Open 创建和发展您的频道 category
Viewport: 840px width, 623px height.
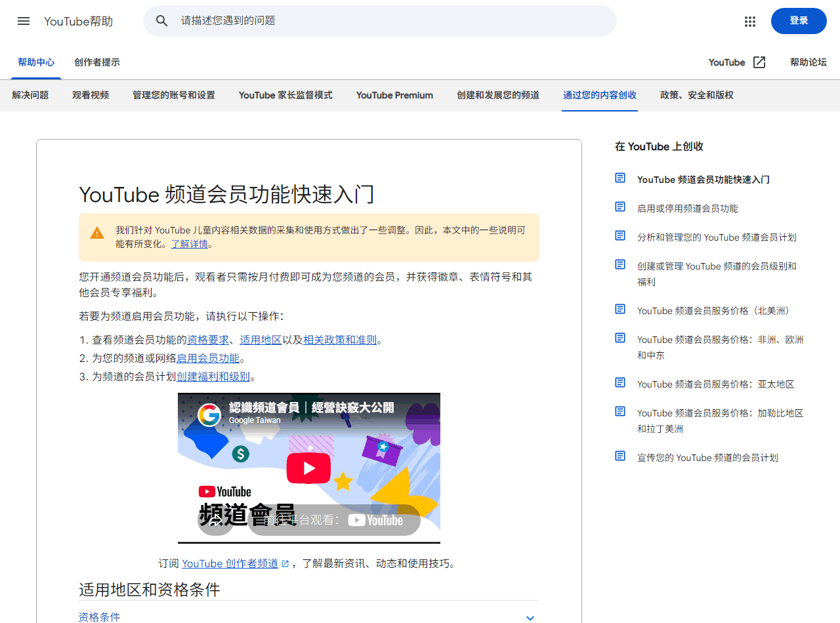(498, 95)
